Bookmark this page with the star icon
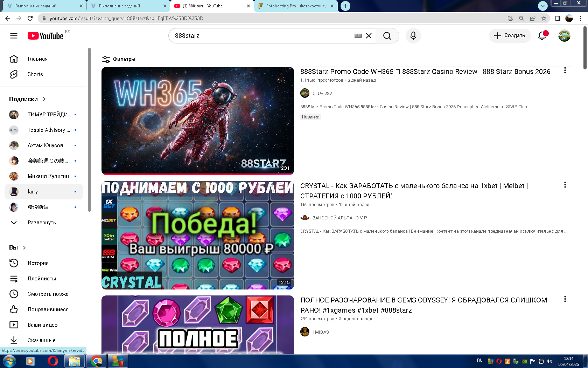 click(544, 18)
